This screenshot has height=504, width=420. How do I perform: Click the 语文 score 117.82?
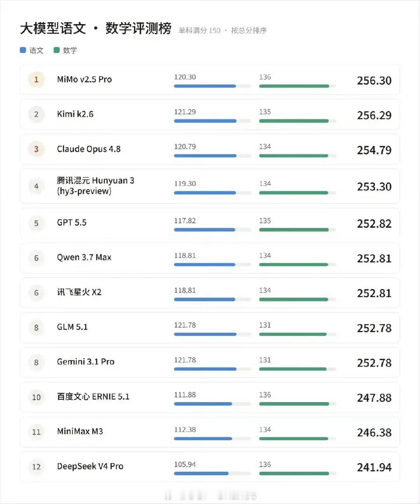tap(185, 220)
